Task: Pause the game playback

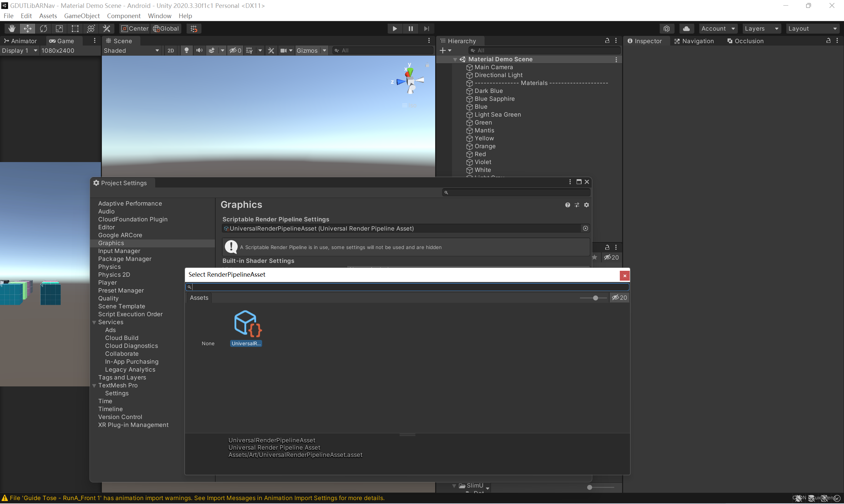Action: coord(410,29)
